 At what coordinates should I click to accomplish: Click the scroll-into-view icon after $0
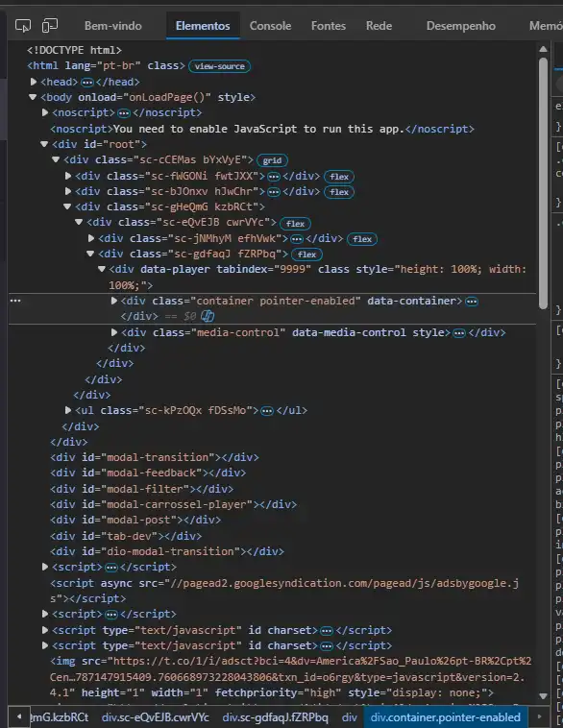[x=208, y=317]
